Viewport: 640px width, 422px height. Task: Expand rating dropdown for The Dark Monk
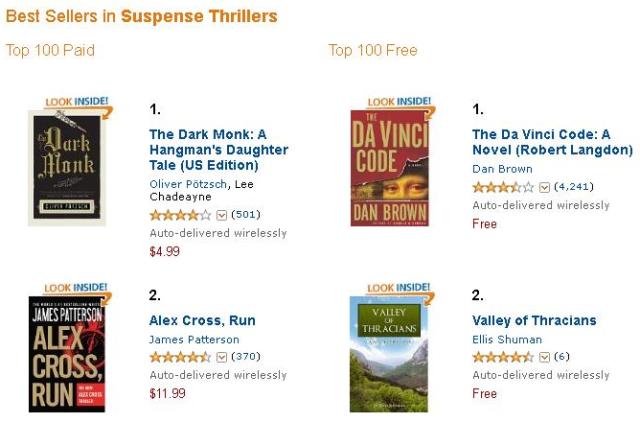click(x=221, y=214)
